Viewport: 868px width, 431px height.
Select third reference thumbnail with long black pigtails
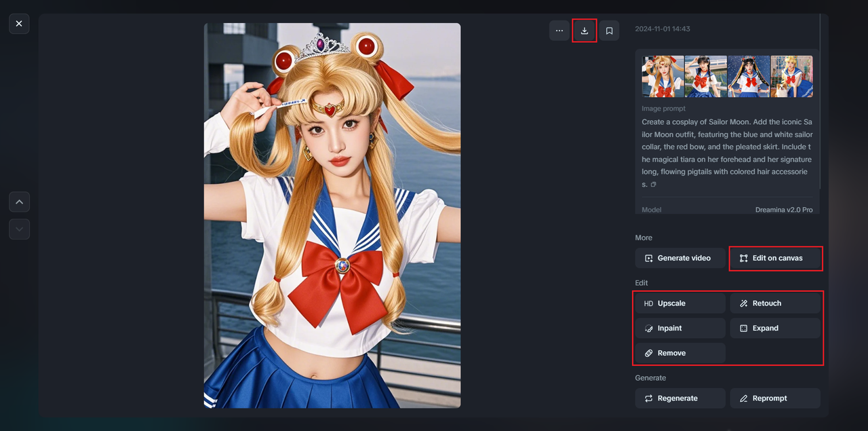tap(749, 77)
